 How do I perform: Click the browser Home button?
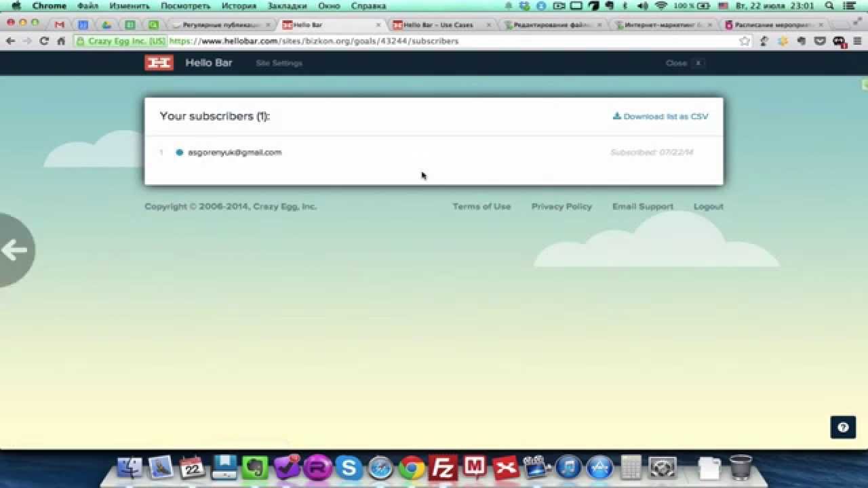pos(61,41)
